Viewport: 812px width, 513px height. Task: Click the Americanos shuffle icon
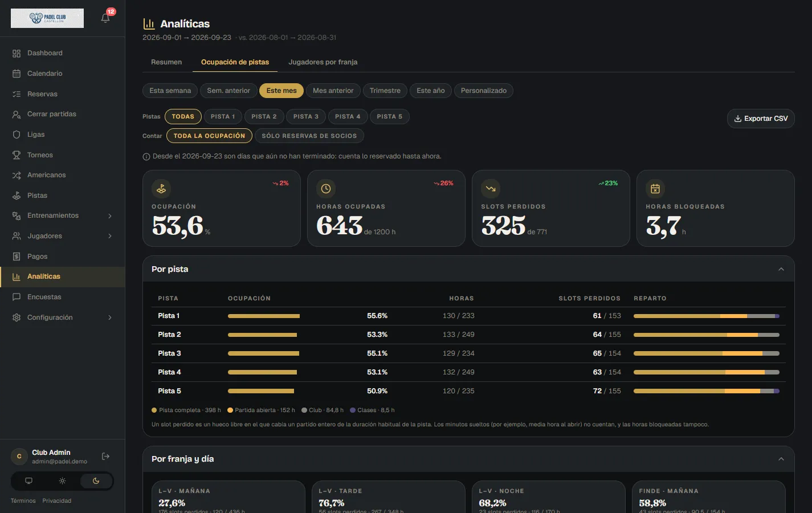(17, 175)
